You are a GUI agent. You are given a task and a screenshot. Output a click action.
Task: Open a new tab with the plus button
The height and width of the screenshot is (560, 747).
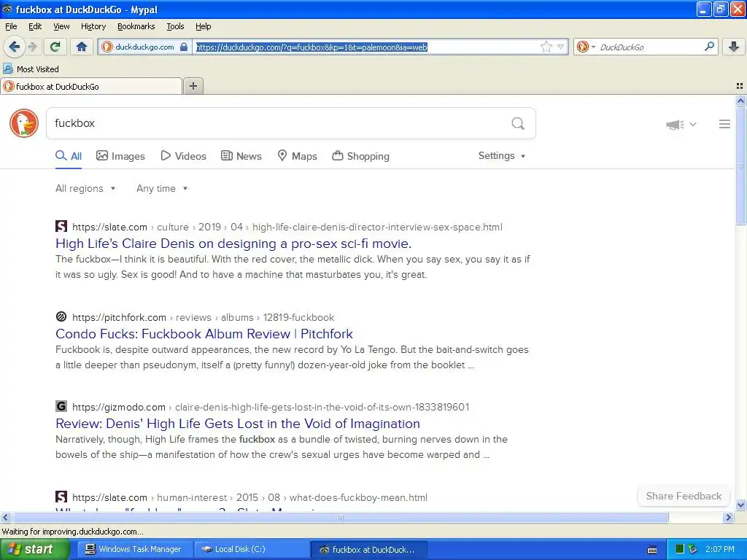click(193, 86)
